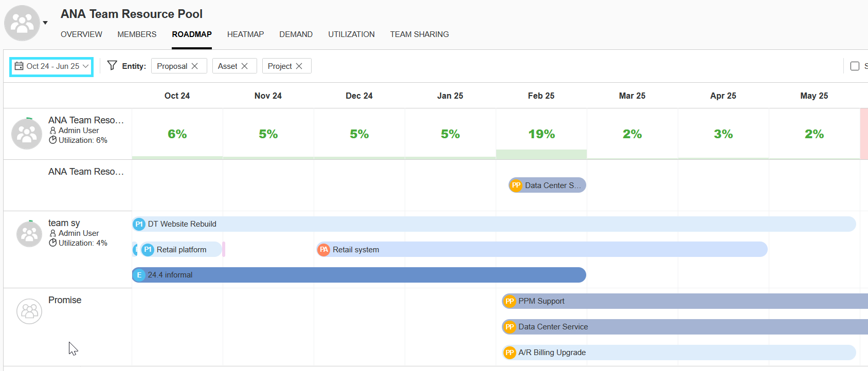Click the team sy avatar icon

tap(29, 234)
